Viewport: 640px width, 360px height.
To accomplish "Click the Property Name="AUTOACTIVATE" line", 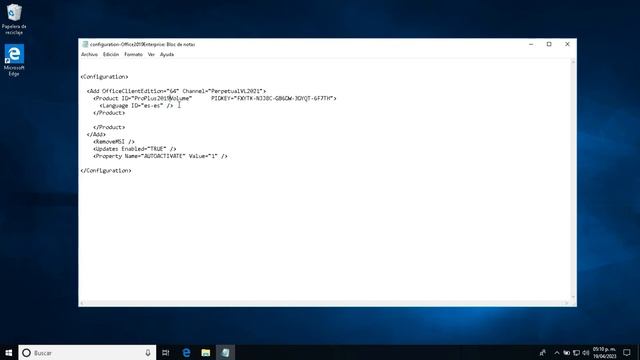I will [160, 156].
